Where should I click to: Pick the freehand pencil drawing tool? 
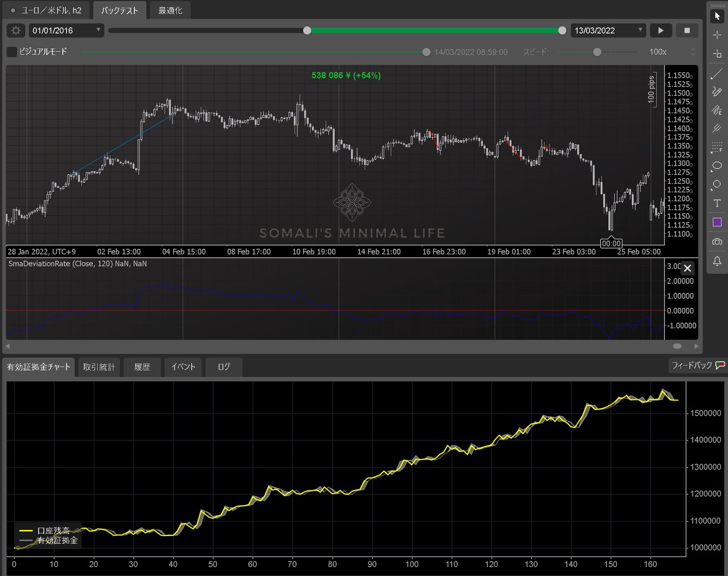pos(717,91)
